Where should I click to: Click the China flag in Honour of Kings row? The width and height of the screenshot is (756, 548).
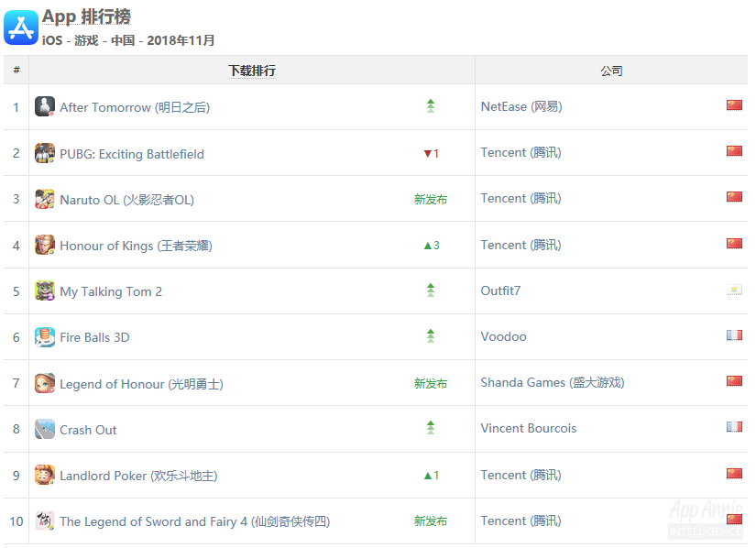click(x=734, y=244)
